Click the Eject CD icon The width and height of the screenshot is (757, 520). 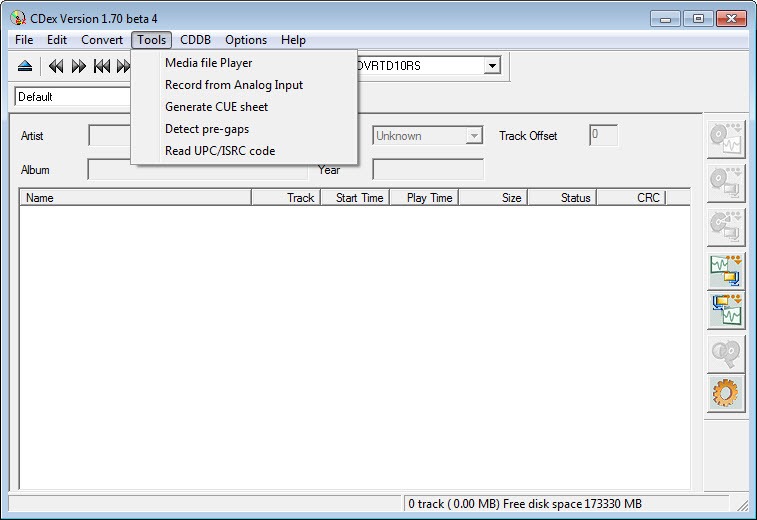pyautogui.click(x=25, y=66)
